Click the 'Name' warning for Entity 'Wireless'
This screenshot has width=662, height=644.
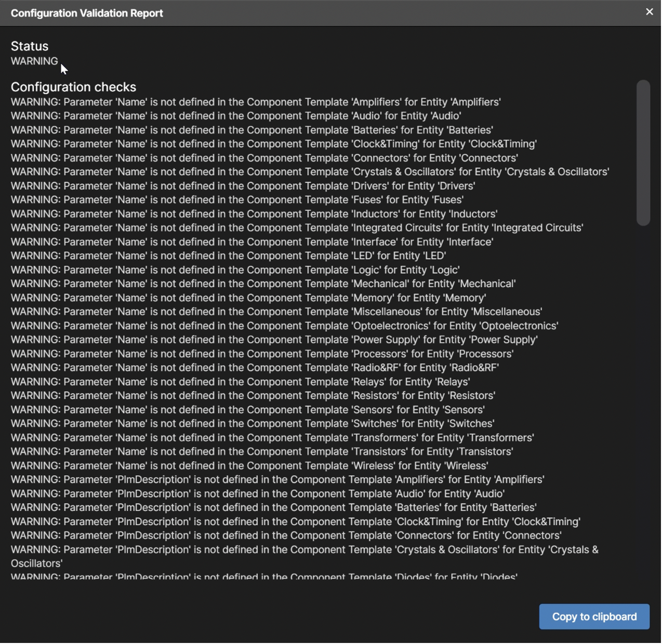pyautogui.click(x=250, y=466)
